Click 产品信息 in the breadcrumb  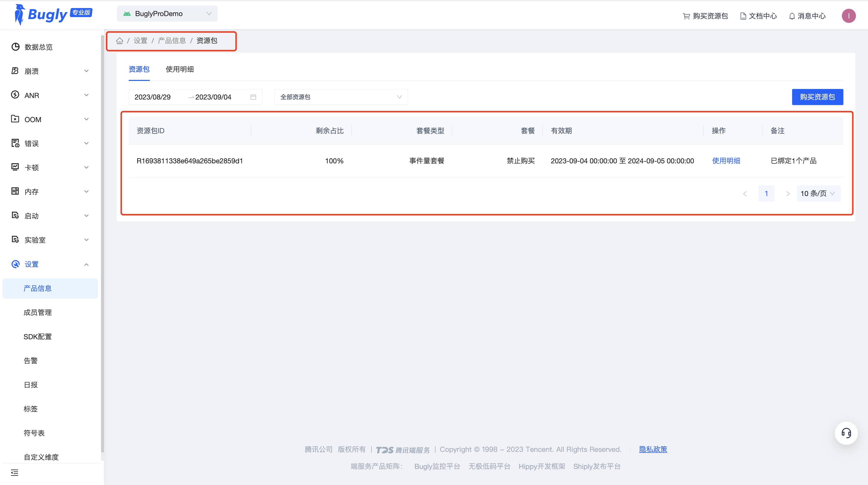pos(172,41)
